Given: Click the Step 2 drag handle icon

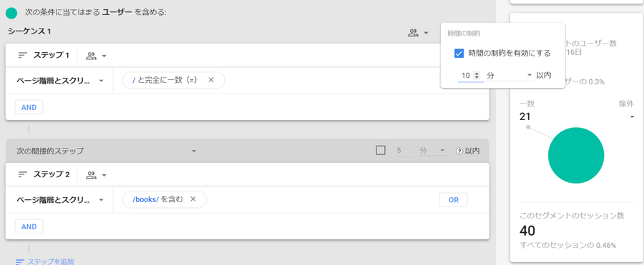Looking at the screenshot, I should click(23, 175).
